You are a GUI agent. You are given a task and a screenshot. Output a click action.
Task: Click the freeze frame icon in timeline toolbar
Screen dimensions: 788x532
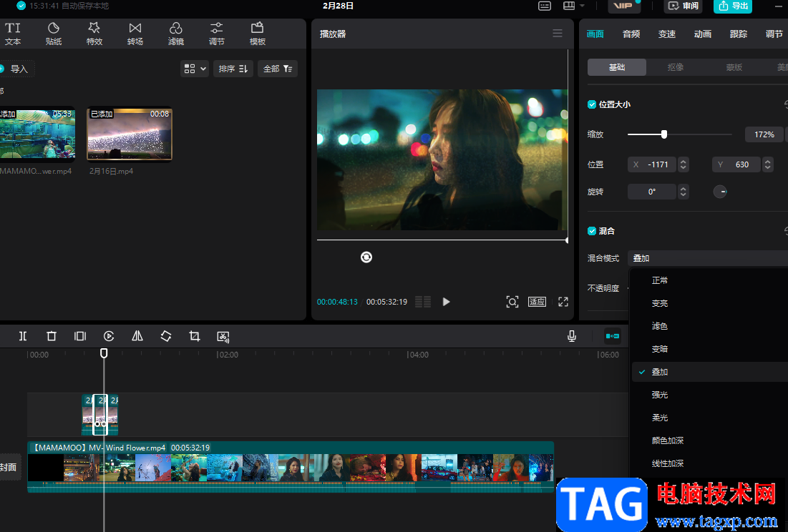[x=80, y=336]
